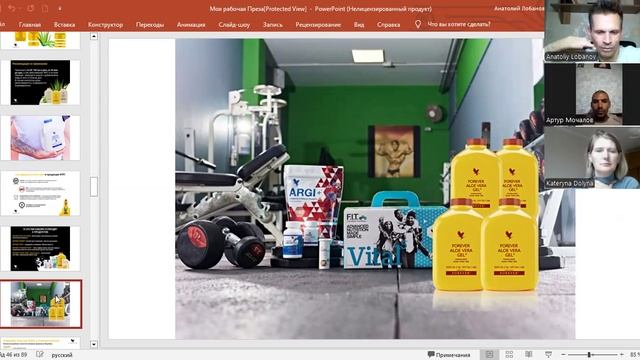Click the Undo icon in quick access toolbar
The height and width of the screenshot is (360, 640).
[x=12, y=8]
